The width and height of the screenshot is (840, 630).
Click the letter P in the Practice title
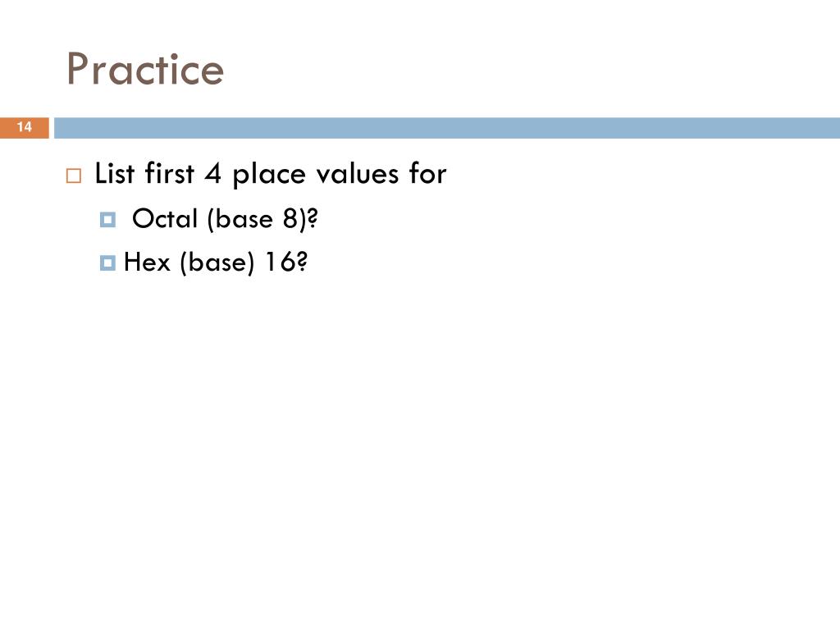78,69
